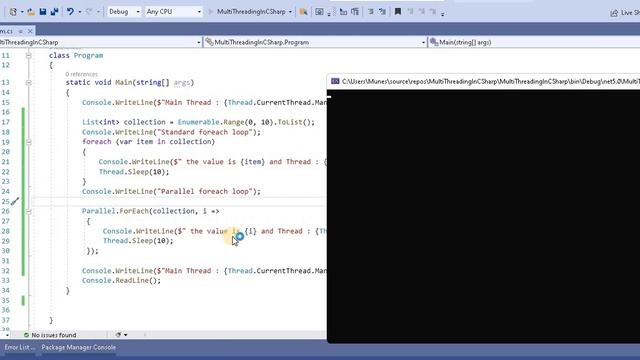This screenshot has height=360, width=640.
Task: Open the MultiThreadingInCSharp.Program type dropdown
Action: (x=315, y=42)
